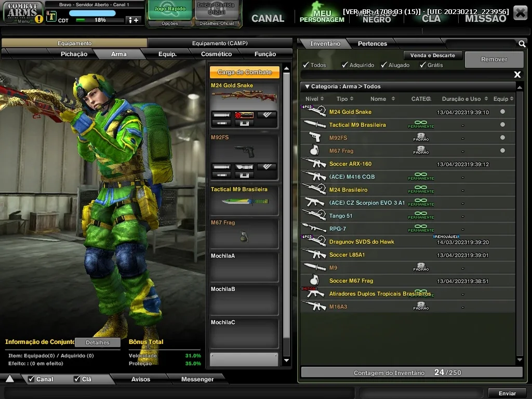This screenshot has height=399, width=532.
Task: Click the M92FS loadout pistol image
Action: pos(244,151)
